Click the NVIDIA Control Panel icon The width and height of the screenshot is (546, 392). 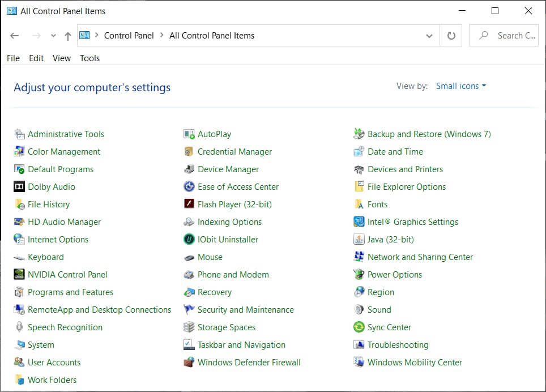19,275
